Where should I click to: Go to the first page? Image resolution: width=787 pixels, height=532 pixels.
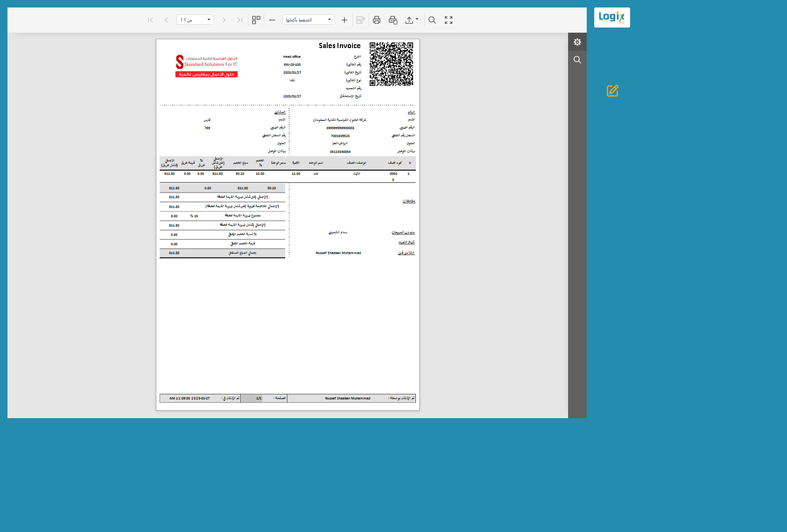[x=150, y=20]
